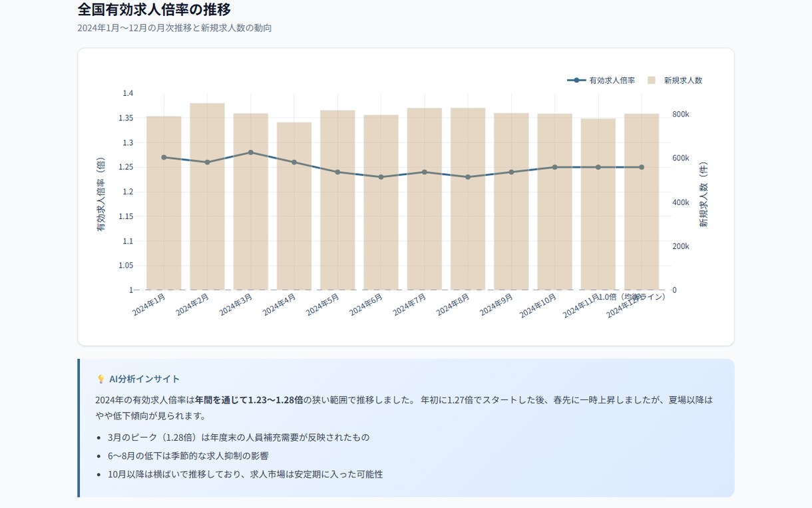The width and height of the screenshot is (812, 508).
Task: Click the left axis tick 1.4
Action: coord(128,93)
